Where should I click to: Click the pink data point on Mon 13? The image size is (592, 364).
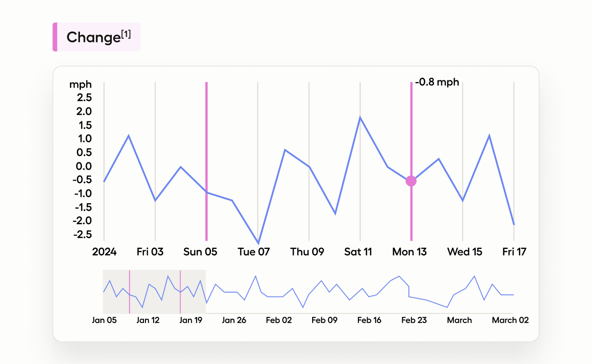411,181
